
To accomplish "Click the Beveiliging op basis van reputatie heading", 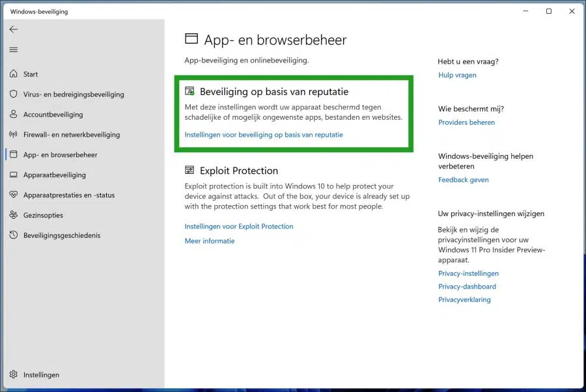I will point(274,92).
